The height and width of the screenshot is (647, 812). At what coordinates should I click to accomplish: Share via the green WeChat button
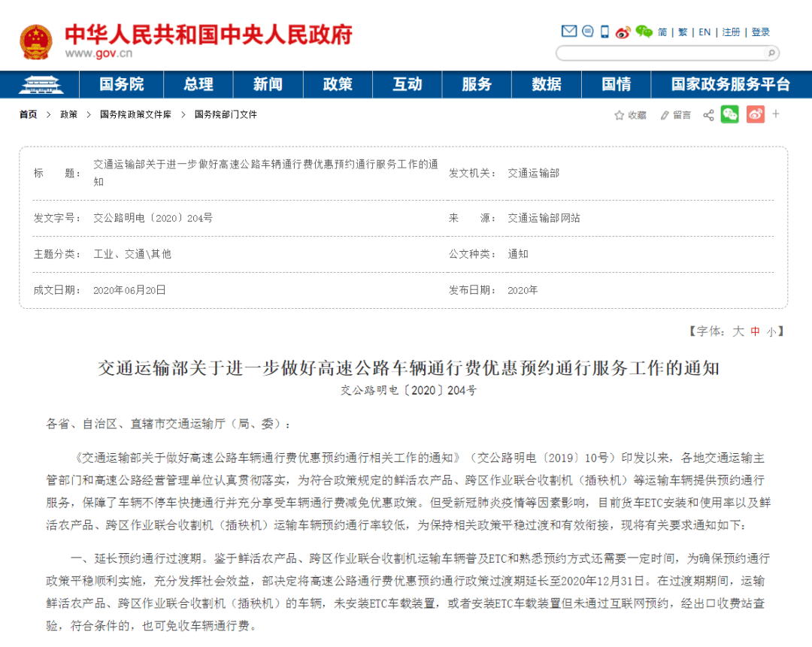729,114
